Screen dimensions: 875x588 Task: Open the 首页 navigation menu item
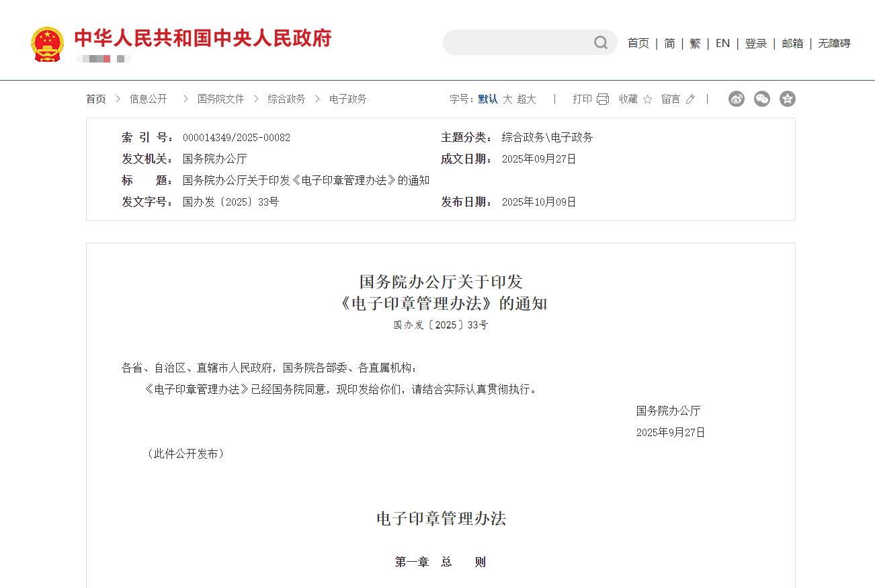tap(637, 43)
